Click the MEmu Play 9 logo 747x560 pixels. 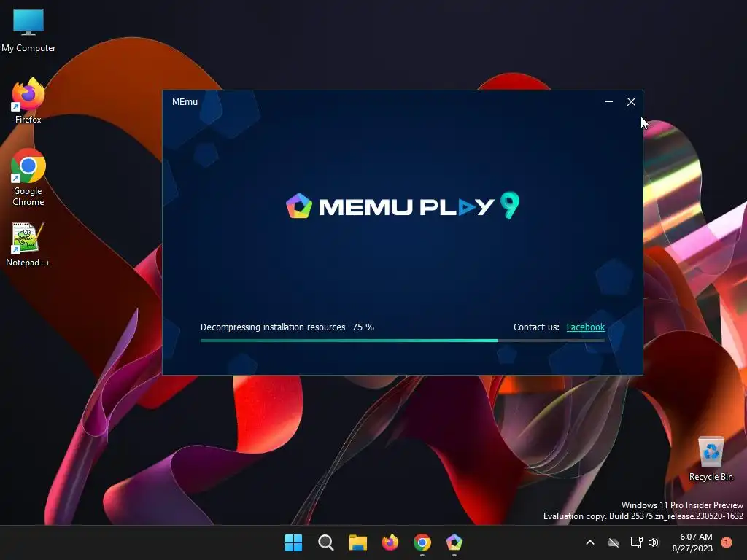[x=403, y=206]
